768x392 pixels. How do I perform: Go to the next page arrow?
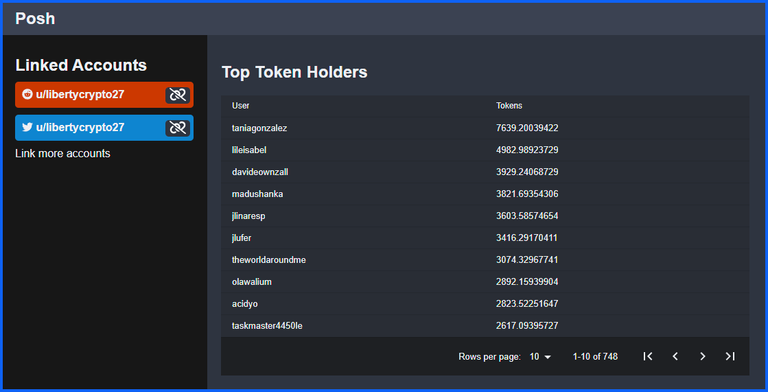coord(702,356)
